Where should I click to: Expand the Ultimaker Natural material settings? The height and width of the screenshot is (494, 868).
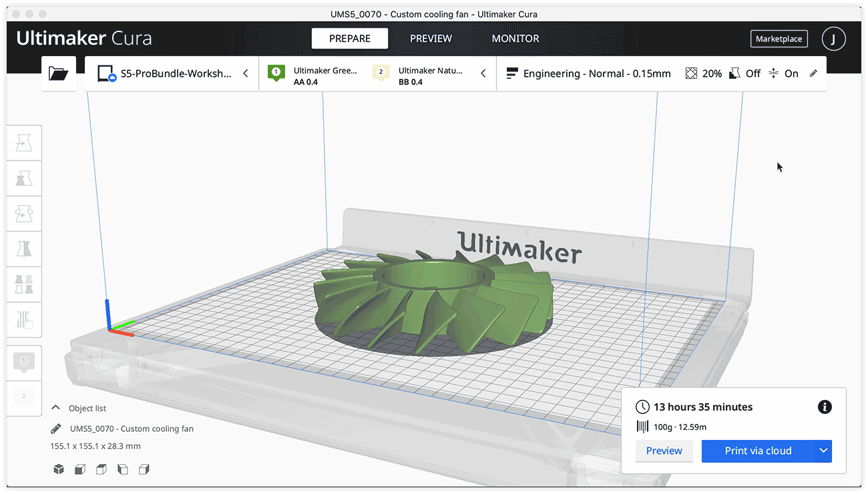483,73
